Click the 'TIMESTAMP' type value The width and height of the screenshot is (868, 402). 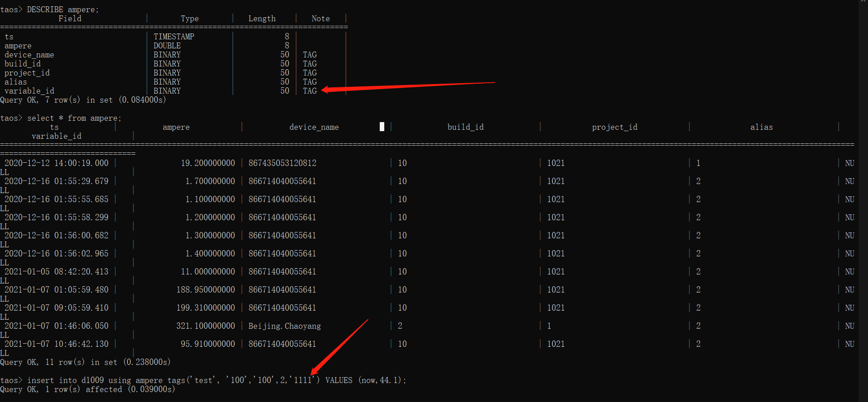point(174,37)
